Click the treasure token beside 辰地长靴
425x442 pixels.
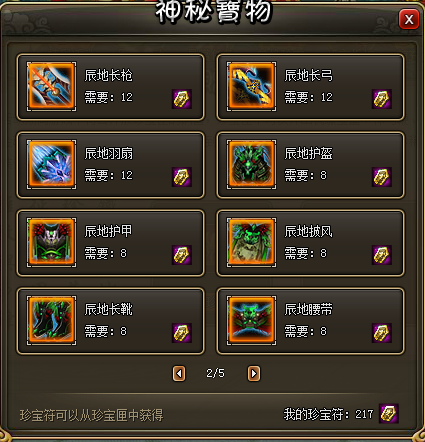tap(182, 333)
